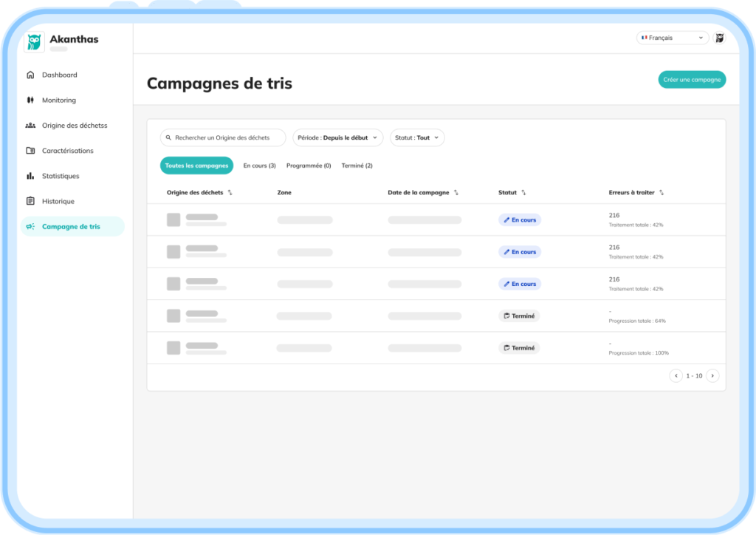Sort by Origine des déchets column arrows
Screen dimensions: 756x535
(230, 192)
